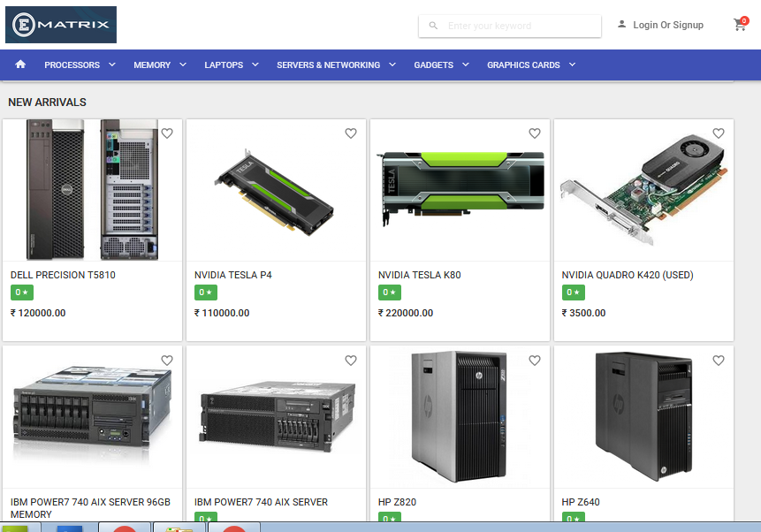761x532 pixels.
Task: Open Dell Precision T5810 product title
Action: point(63,275)
